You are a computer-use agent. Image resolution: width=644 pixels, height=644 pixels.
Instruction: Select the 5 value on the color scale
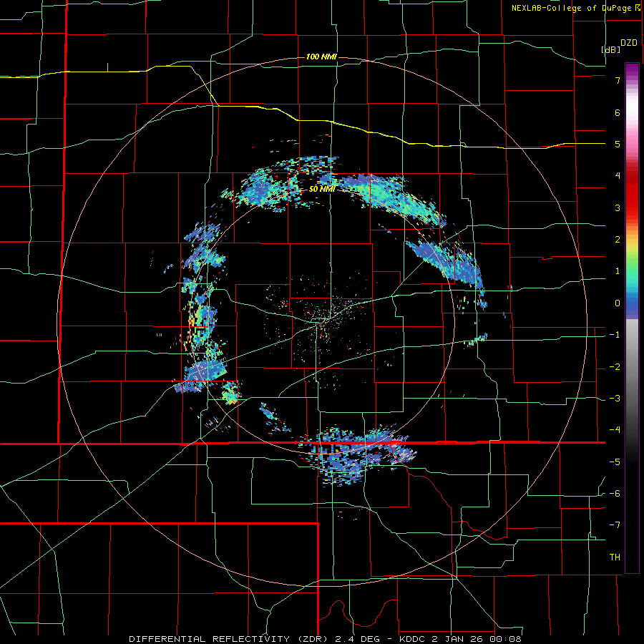pyautogui.click(x=618, y=144)
